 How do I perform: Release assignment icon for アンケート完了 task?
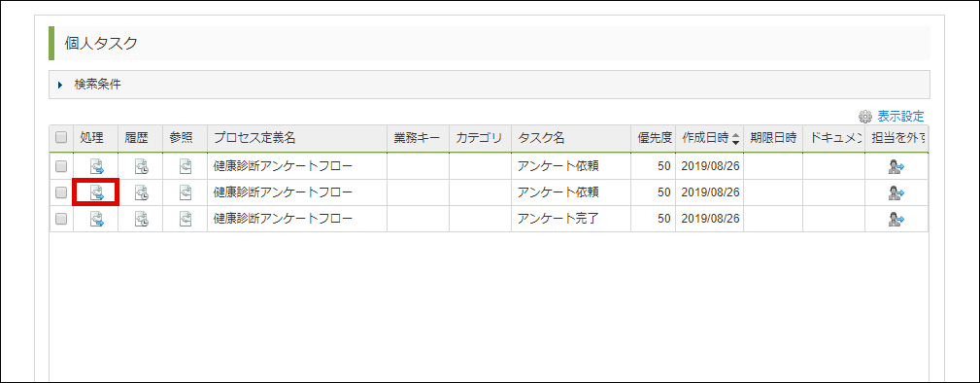(x=896, y=219)
